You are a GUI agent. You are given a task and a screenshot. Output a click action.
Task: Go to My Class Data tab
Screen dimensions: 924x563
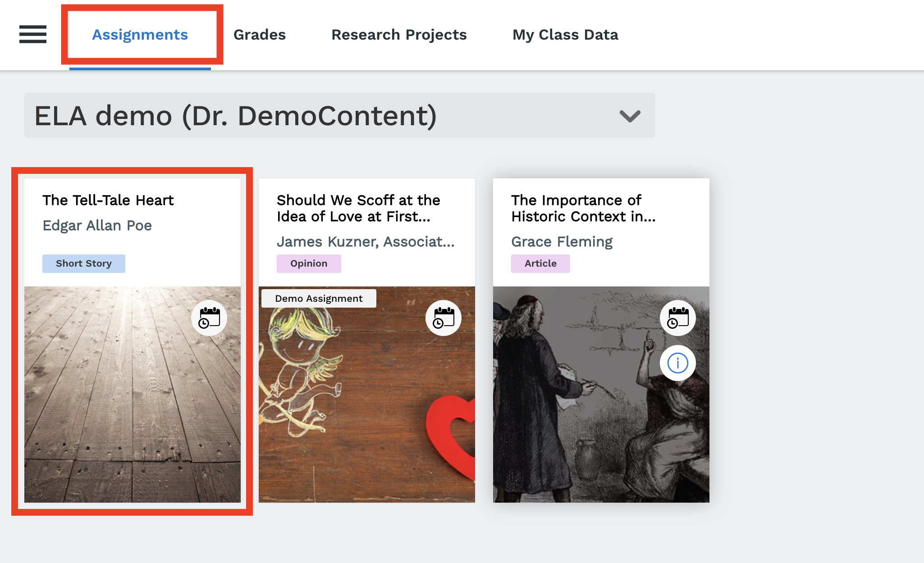click(x=565, y=35)
